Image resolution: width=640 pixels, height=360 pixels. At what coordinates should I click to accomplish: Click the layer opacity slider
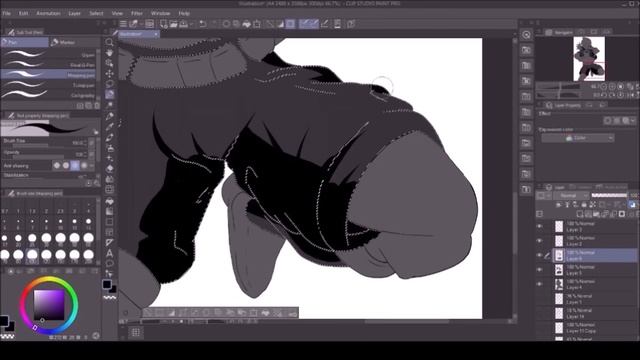pos(609,196)
